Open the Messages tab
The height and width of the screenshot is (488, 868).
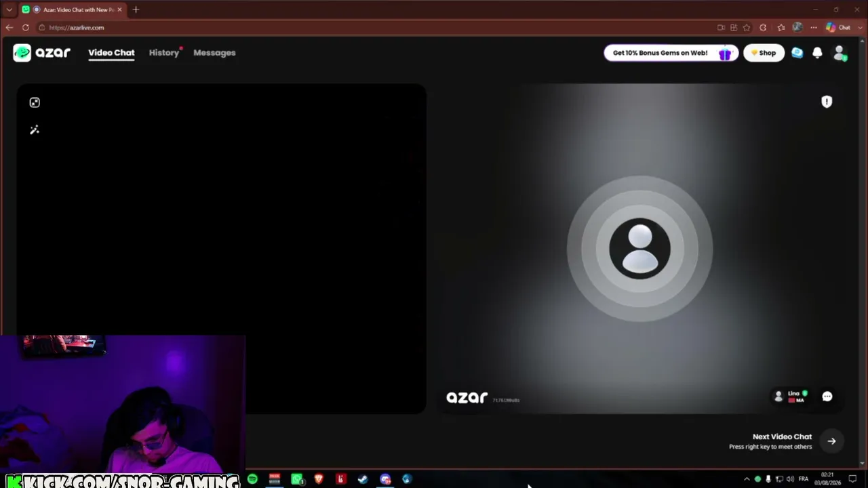coord(214,53)
